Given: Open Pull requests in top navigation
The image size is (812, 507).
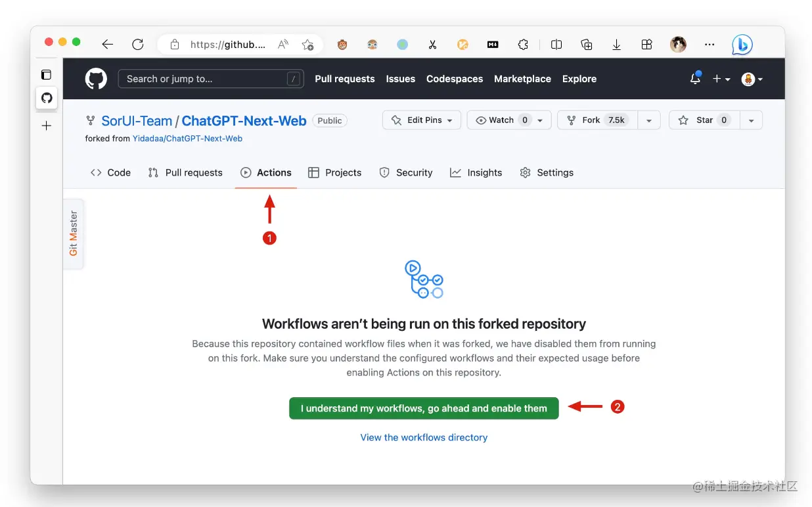Looking at the screenshot, I should [x=345, y=79].
